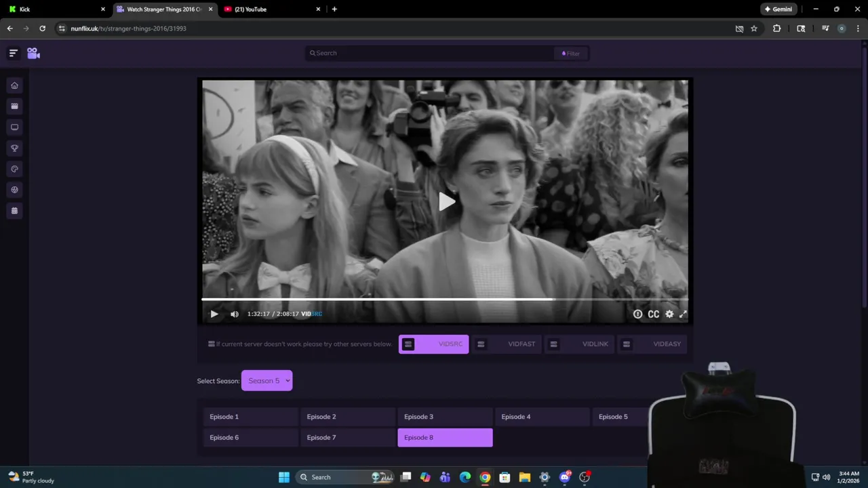Open the weather widget showing 53°F
This screenshot has height=488, width=868.
[31, 477]
